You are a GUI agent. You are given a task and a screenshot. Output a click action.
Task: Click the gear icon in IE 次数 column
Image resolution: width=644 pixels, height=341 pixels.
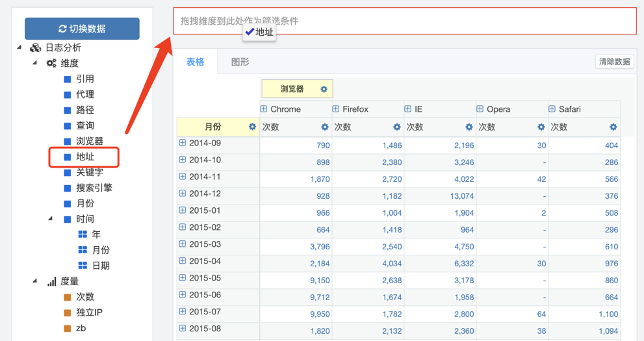click(469, 127)
